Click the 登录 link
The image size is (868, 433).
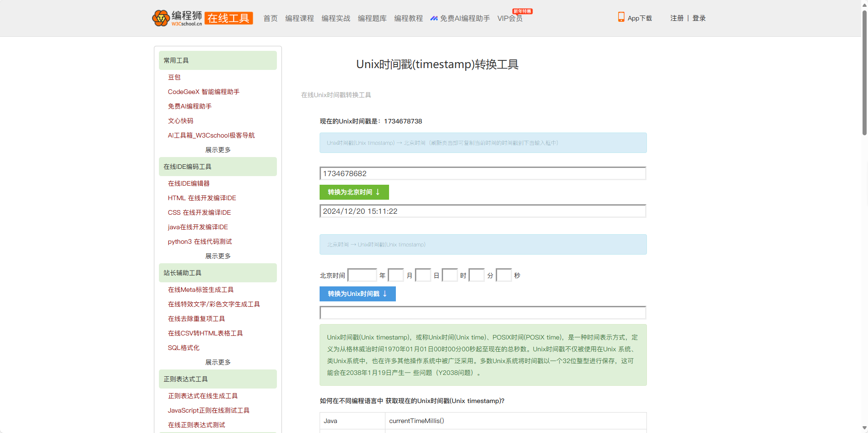pos(699,18)
